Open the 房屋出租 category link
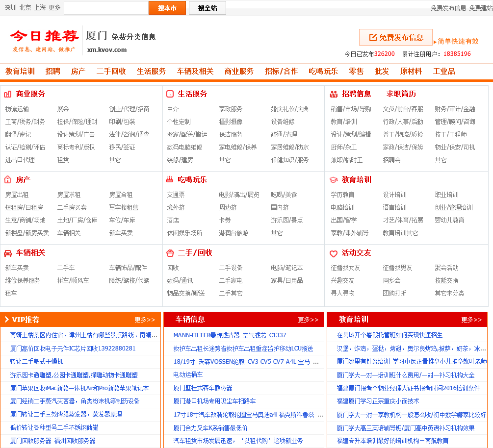Screen dimensions: 493x448 coord(17,195)
